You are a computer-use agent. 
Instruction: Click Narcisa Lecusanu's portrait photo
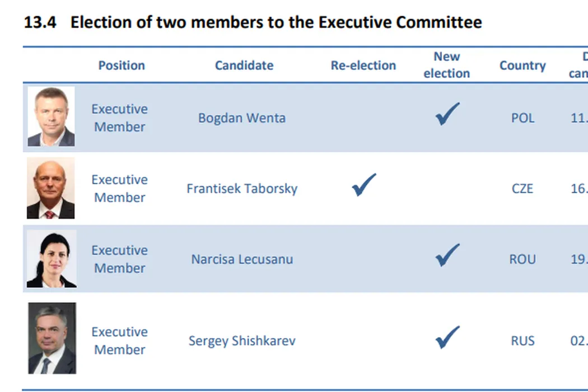[x=51, y=259]
